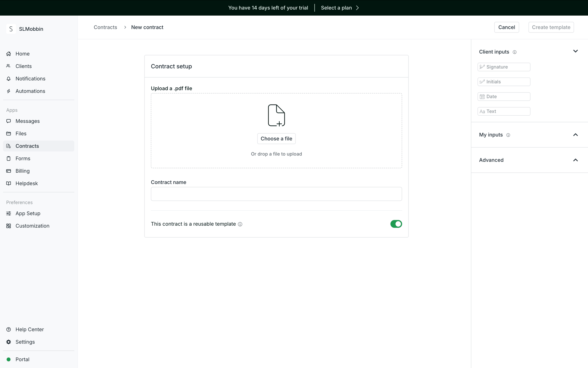
Task: Open Automations in the sidebar
Action: coord(39,91)
